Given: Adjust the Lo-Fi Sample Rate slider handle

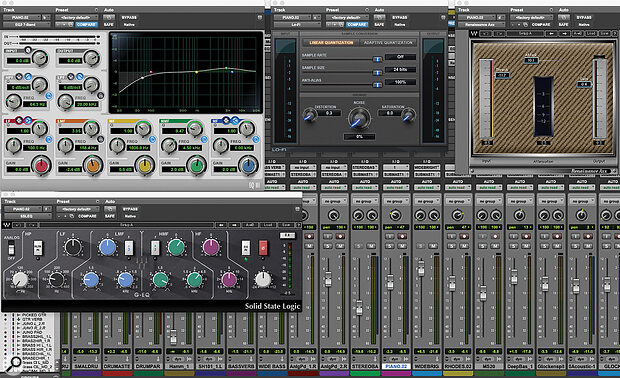Looking at the screenshot, I should [x=378, y=60].
